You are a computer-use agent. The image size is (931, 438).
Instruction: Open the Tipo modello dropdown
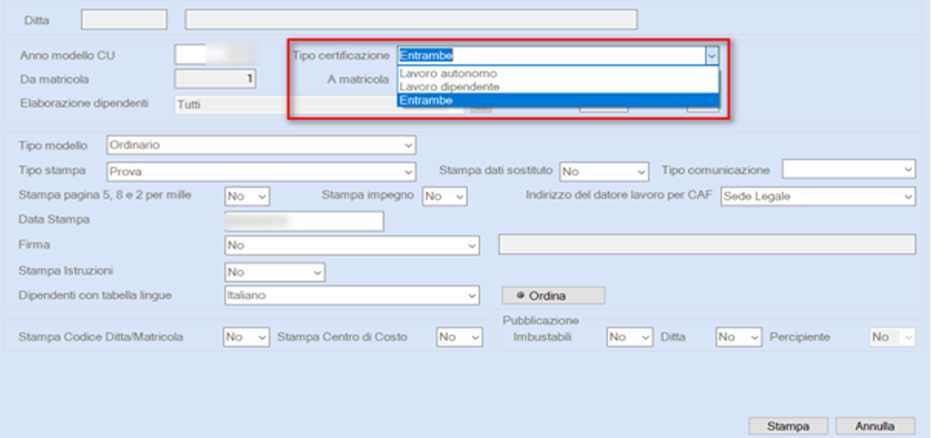(261, 145)
